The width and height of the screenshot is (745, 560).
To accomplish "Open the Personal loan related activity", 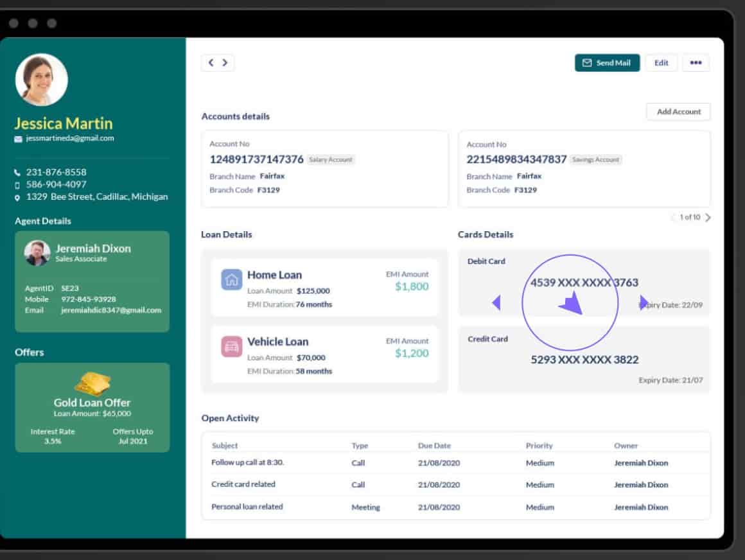I will click(x=247, y=507).
